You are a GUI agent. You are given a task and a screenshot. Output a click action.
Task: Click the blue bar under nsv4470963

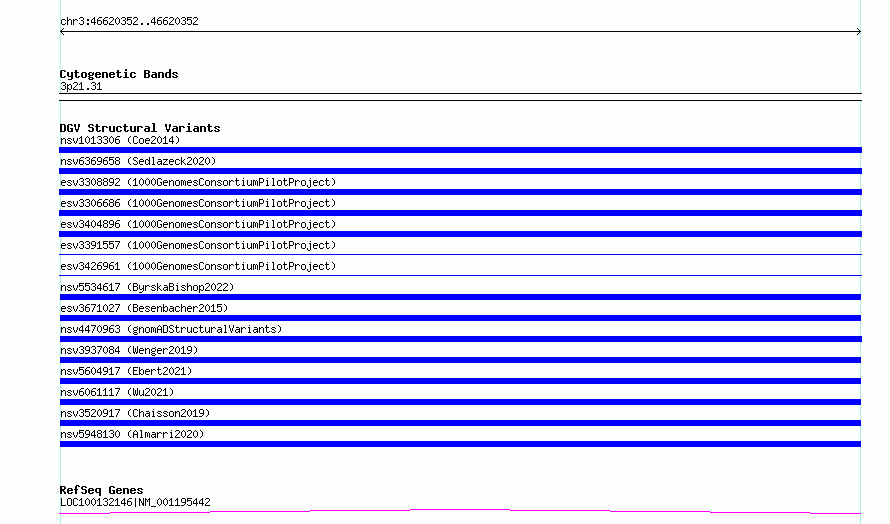point(460,339)
